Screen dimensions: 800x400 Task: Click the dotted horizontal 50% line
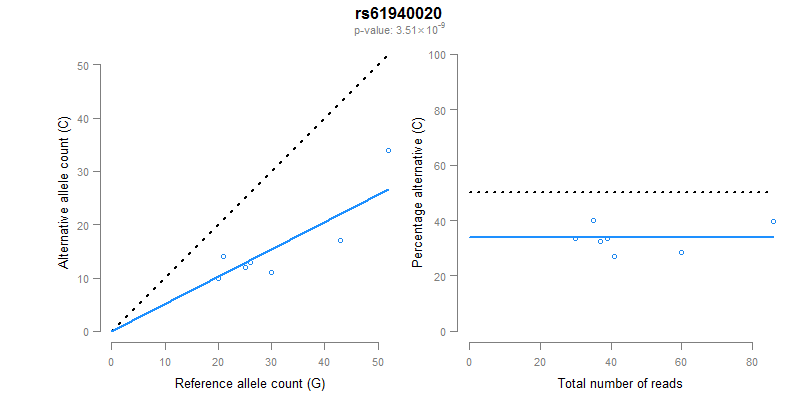click(620, 192)
